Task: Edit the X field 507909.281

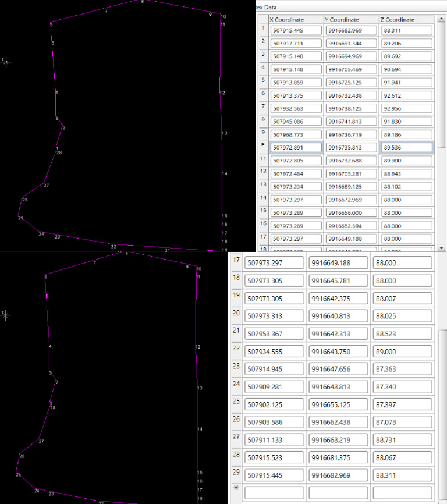Action: point(274,387)
